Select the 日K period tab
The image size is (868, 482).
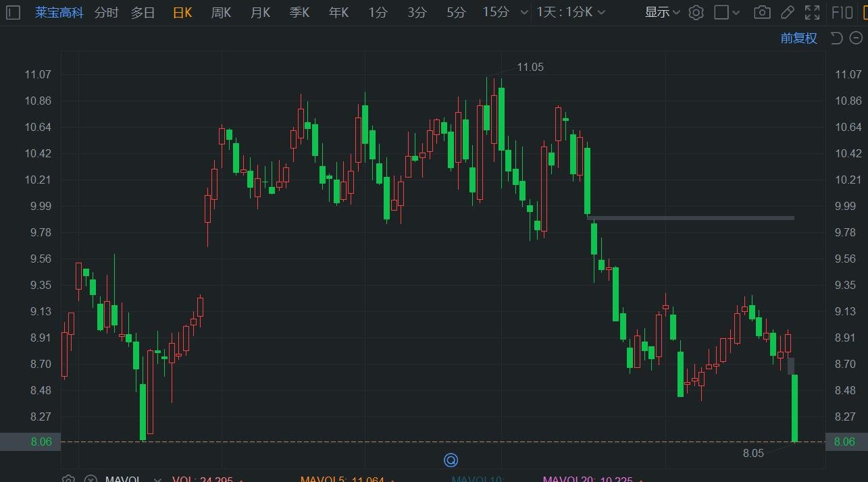click(182, 12)
